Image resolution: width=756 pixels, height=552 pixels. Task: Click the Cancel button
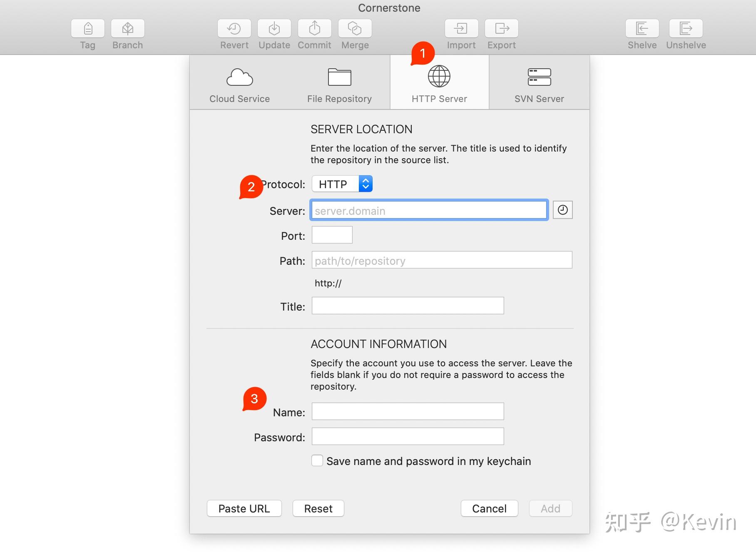pyautogui.click(x=489, y=508)
